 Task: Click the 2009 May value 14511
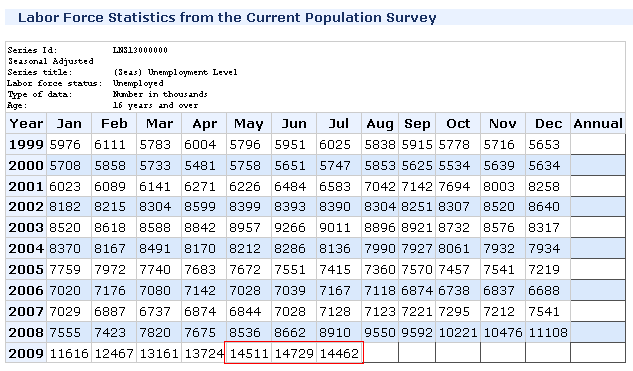point(249,353)
